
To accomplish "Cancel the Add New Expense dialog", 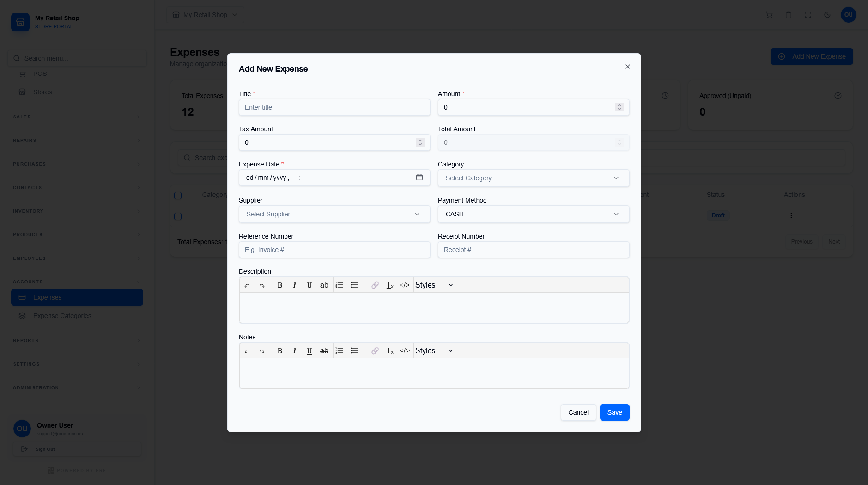I will tap(578, 412).
